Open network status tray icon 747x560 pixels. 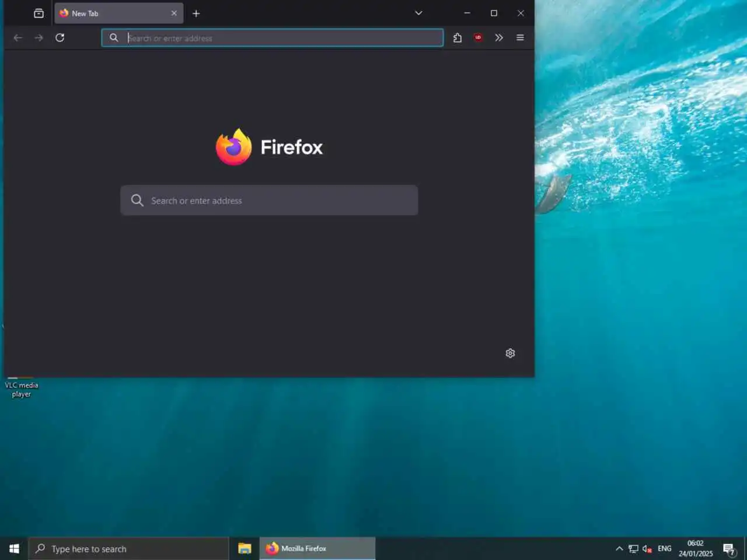(x=633, y=549)
